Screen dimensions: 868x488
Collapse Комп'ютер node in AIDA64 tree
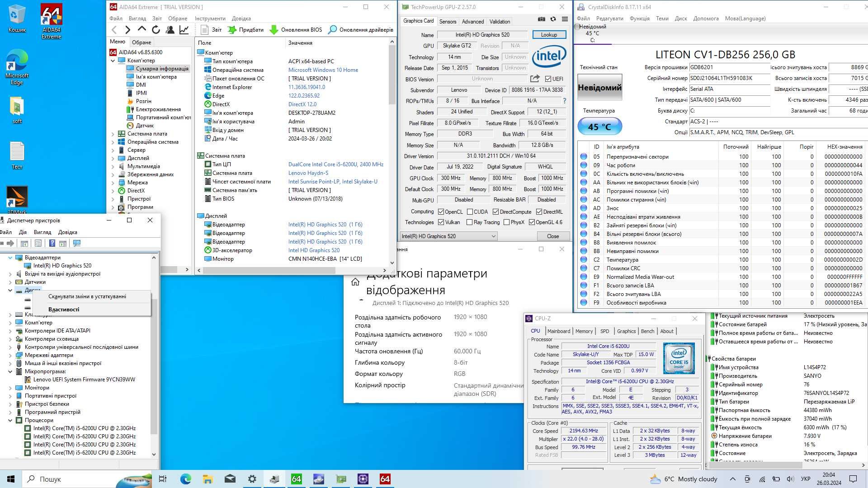click(113, 61)
